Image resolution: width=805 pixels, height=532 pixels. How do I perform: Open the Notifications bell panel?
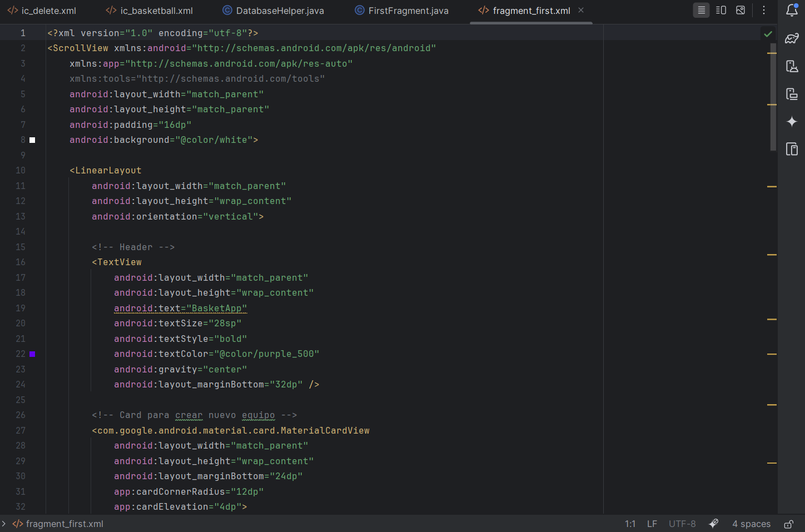(792, 10)
